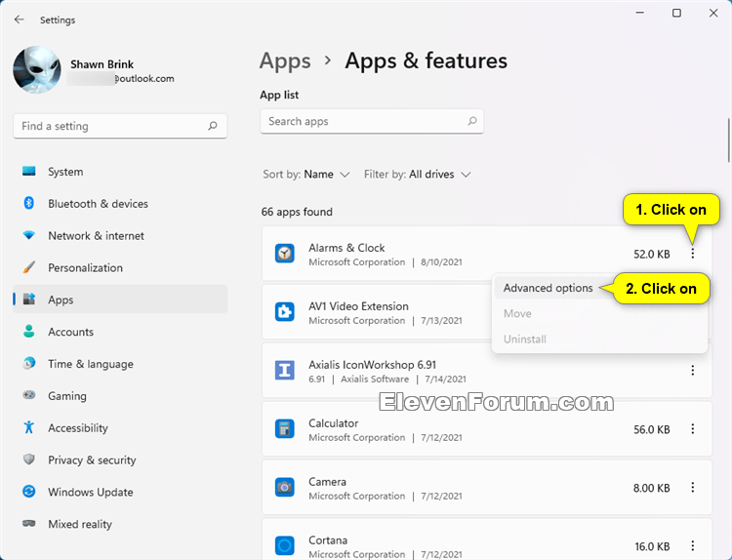732x560 pixels.
Task: Open the three-dot menu for Alarms & Clock
Action: [x=692, y=254]
